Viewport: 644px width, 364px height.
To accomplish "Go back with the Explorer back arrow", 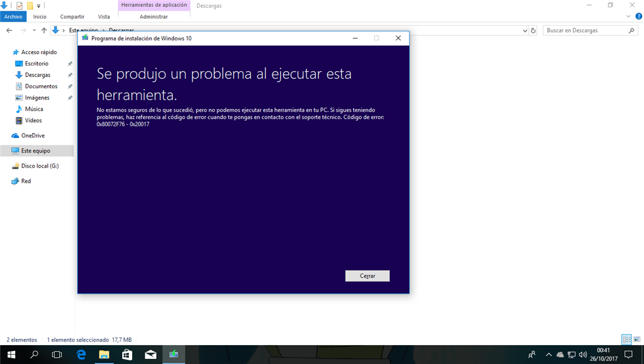I will (9, 30).
